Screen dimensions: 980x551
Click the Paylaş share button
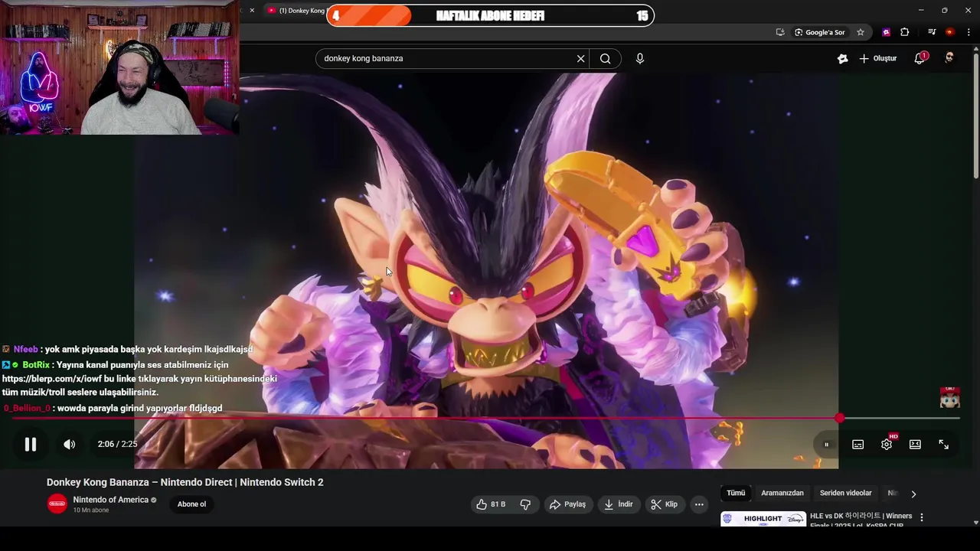pos(567,504)
